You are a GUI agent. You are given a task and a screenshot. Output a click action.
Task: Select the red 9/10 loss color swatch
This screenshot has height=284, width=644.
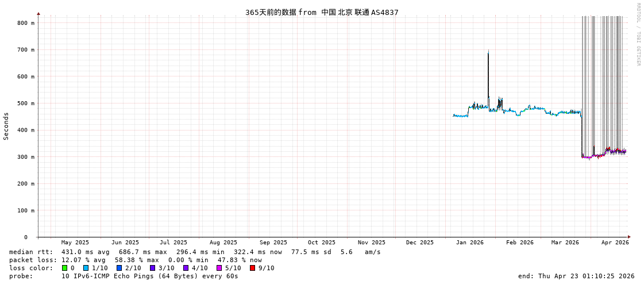(252, 268)
